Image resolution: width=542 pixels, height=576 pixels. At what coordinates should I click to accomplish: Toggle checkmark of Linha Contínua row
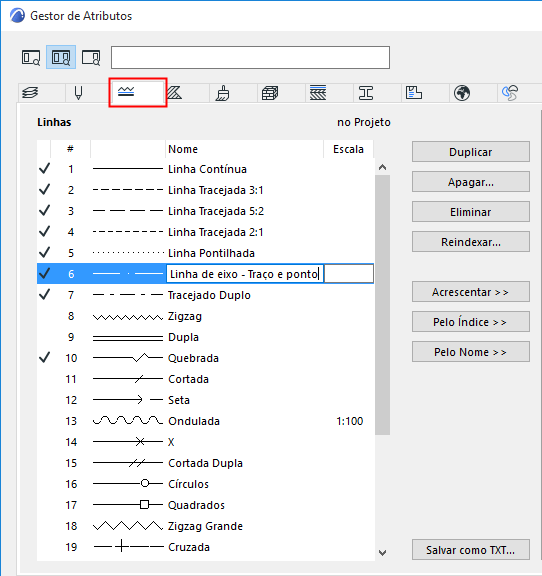(44, 169)
